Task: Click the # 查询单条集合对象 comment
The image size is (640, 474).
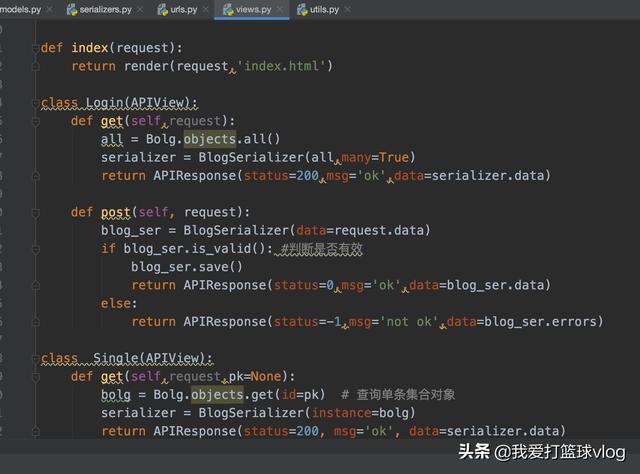Action: pos(398,395)
